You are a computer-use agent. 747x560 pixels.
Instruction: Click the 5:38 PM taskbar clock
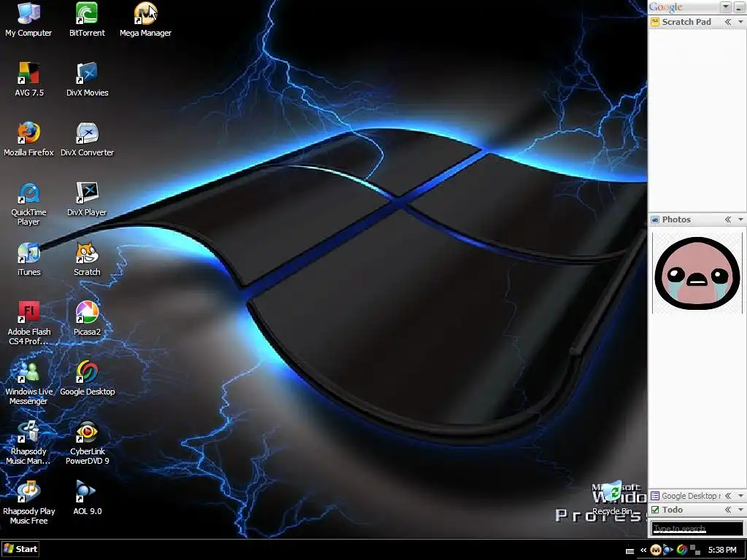coord(722,550)
